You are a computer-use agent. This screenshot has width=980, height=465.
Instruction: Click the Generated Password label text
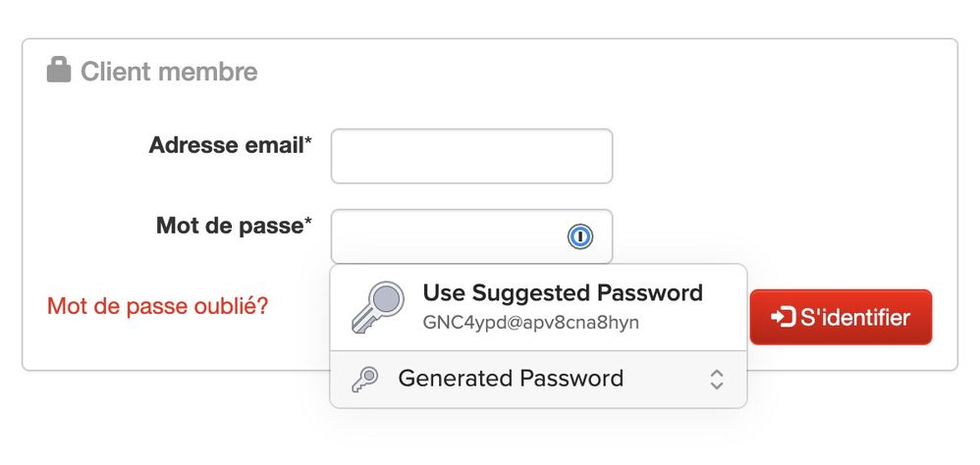[511, 379]
